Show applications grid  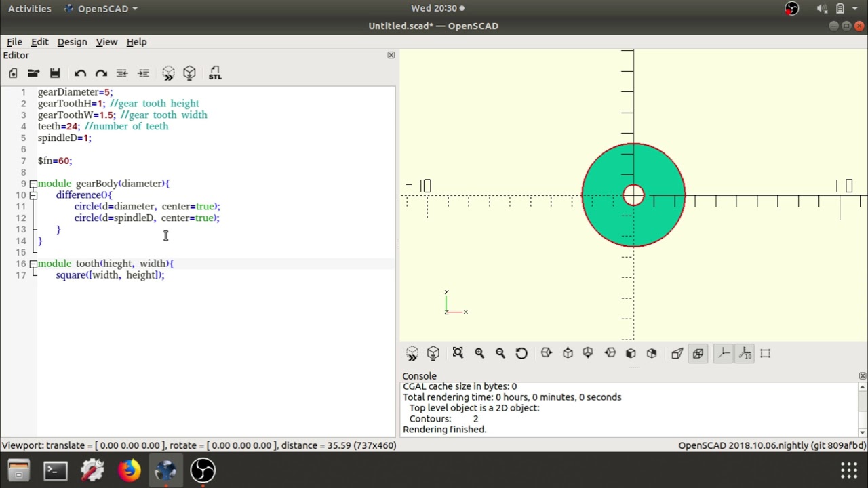(849, 470)
